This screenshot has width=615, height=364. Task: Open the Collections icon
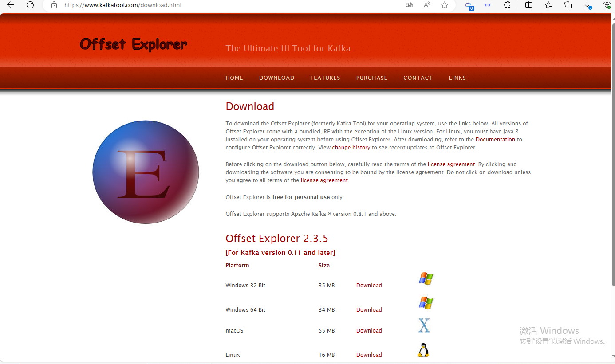tap(568, 5)
